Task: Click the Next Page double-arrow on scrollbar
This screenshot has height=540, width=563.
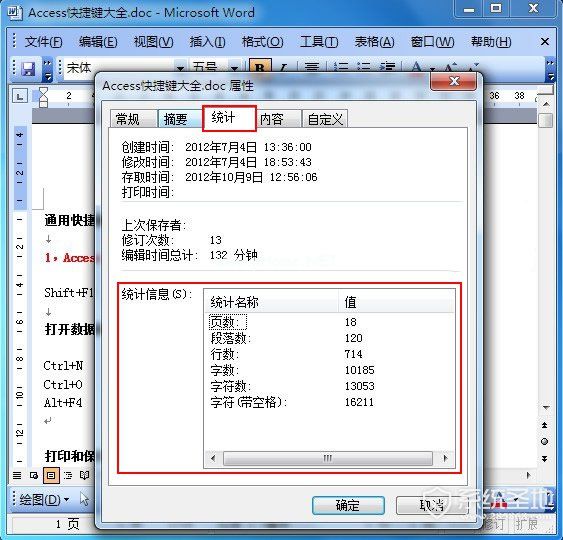Action: (545, 459)
